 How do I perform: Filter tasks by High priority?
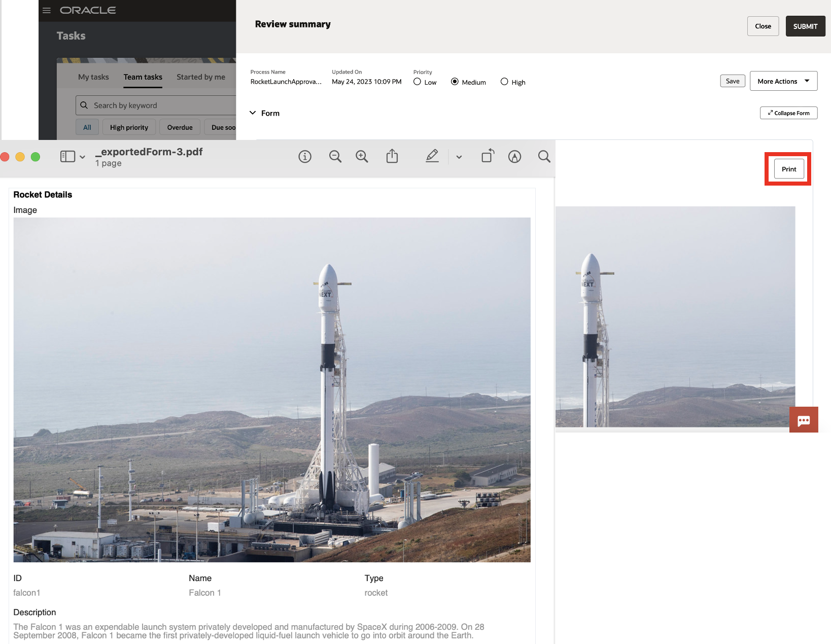[x=129, y=127]
